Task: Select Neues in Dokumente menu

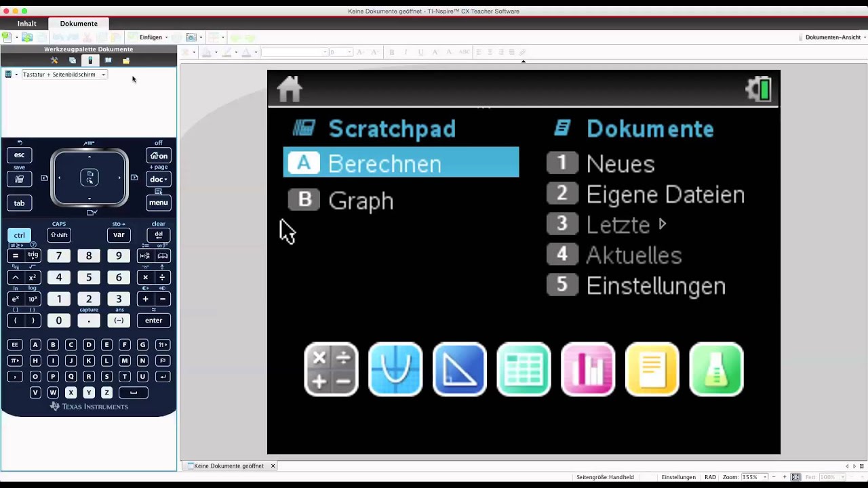Action: [601, 163]
